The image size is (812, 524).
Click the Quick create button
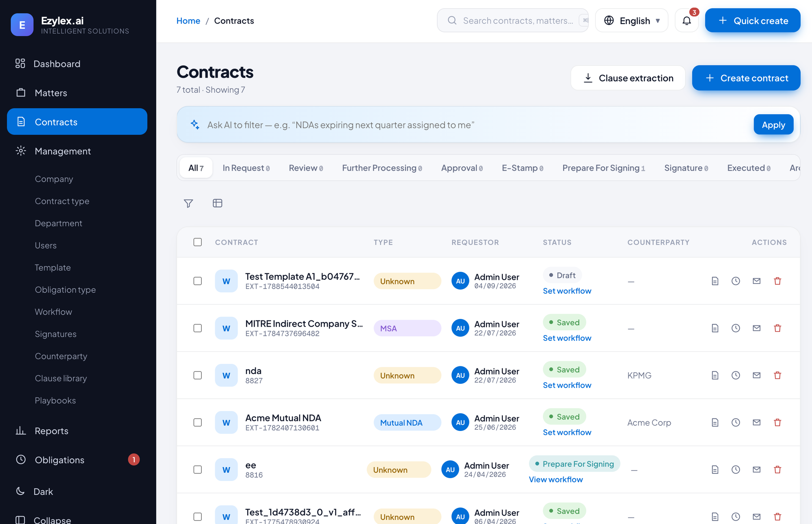click(753, 21)
